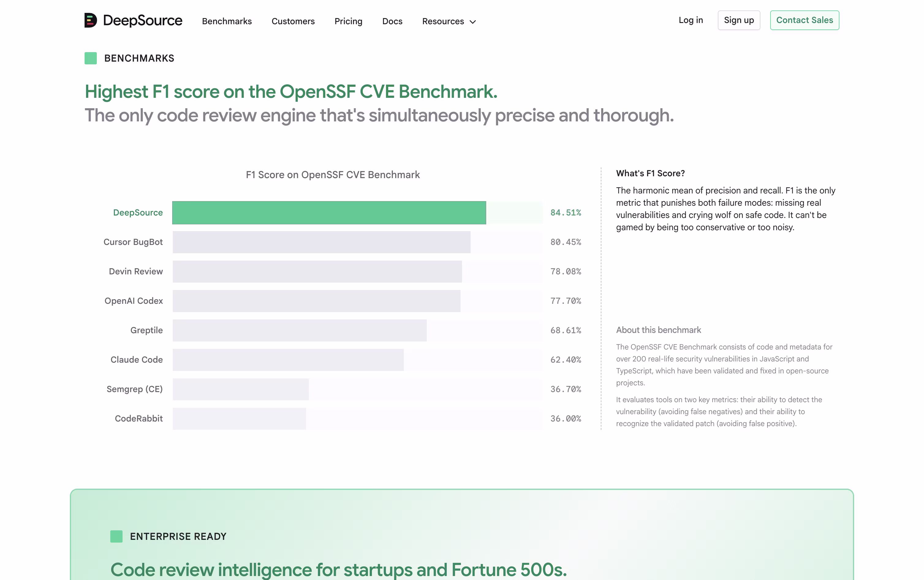Click the chart title F1 Score on OpenSSF CVE Benchmark
The width and height of the screenshot is (924, 580).
click(x=333, y=175)
